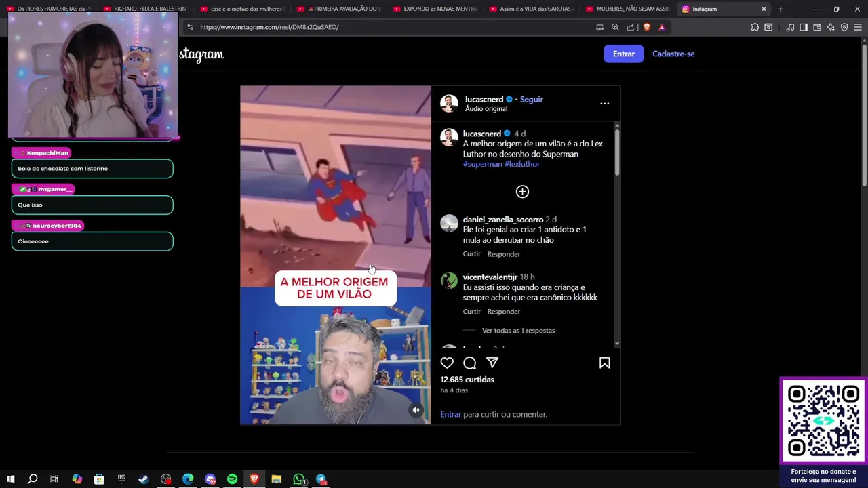The image size is (868, 488).
Task: Open Microsoft Edge from the taskbar
Action: (x=188, y=479)
